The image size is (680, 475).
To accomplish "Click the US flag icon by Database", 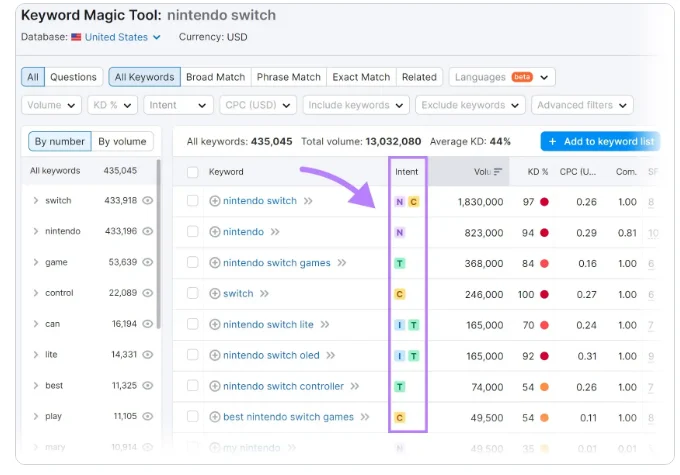I will tap(76, 37).
